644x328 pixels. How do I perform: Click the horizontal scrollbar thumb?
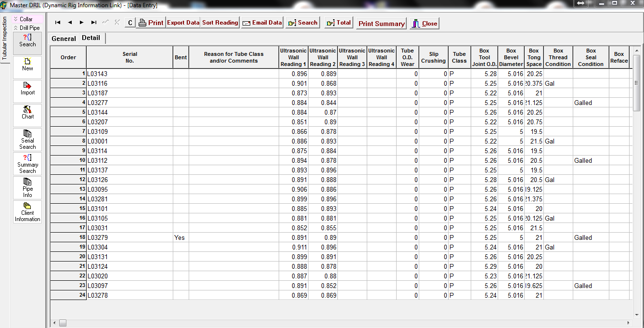[63, 323]
